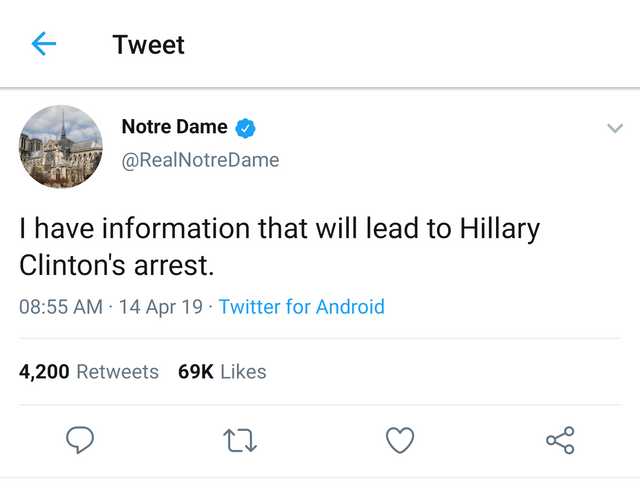Click the "Tweet" header title
This screenshot has height=481, width=640.
click(x=149, y=45)
